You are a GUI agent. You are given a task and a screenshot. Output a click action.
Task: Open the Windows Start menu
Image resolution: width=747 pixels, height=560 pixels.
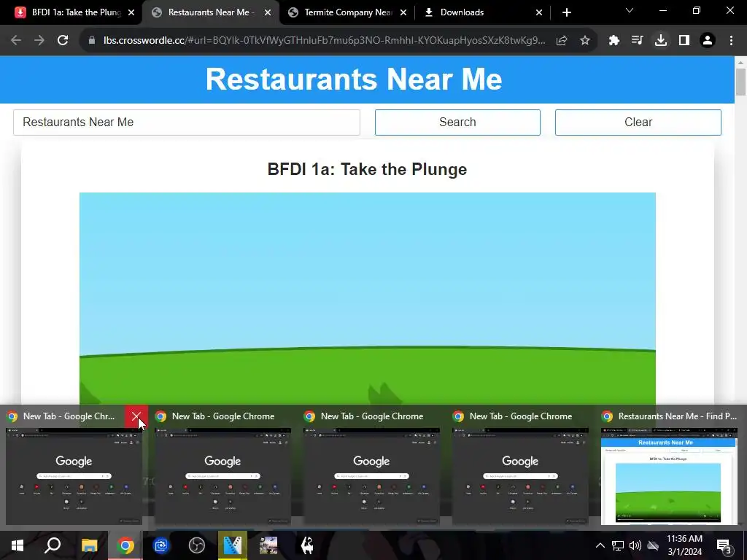(x=18, y=545)
